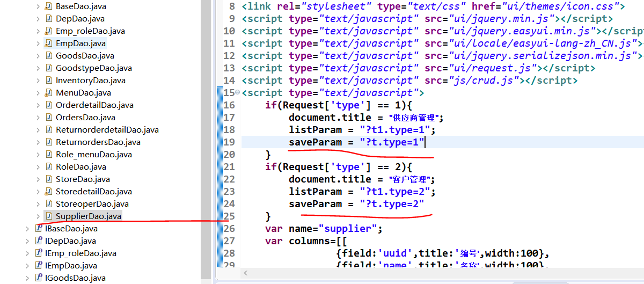Image resolution: width=644 pixels, height=284 pixels.
Task: Click line number 19 in the gutter
Action: click(229, 142)
